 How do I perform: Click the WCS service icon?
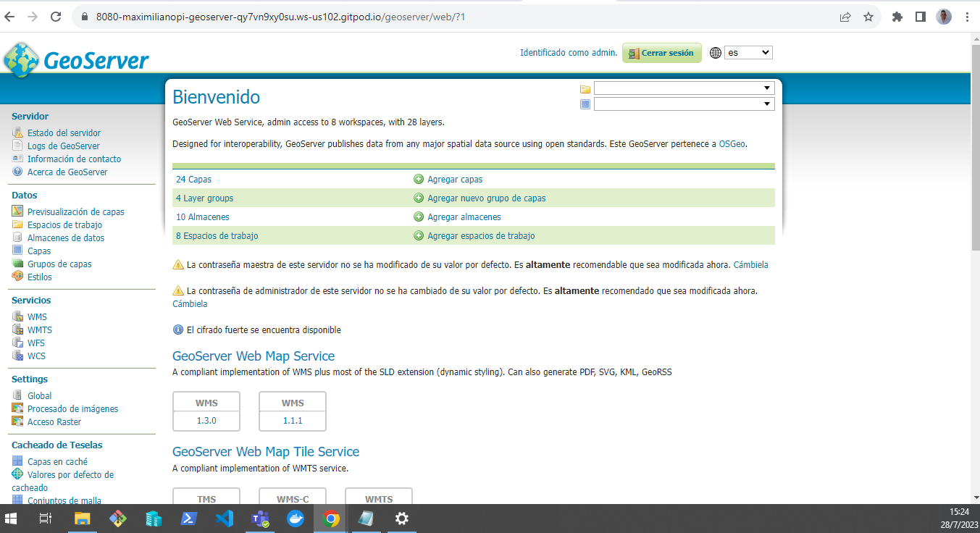pos(17,356)
